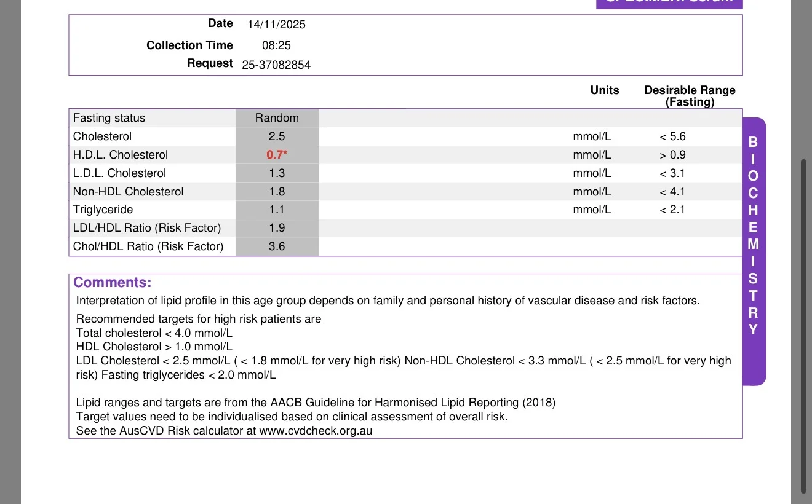Click the Non-HDL Cholesterol value 1.8
The image size is (812, 504).
[x=277, y=192]
